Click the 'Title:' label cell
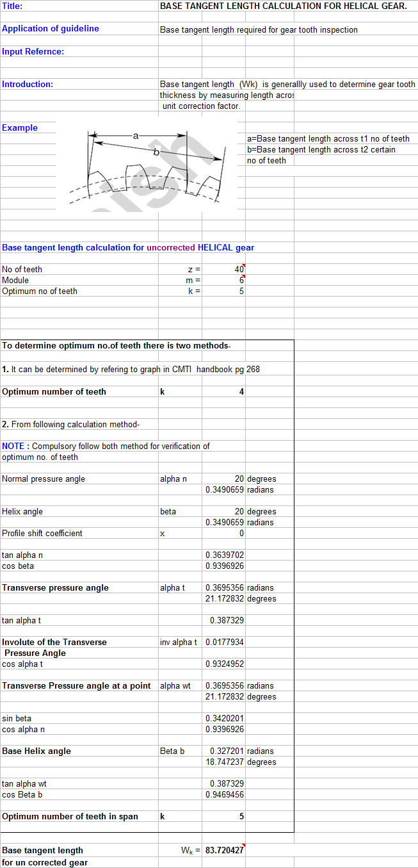Screen dimensions: 418x868 [12, 6]
